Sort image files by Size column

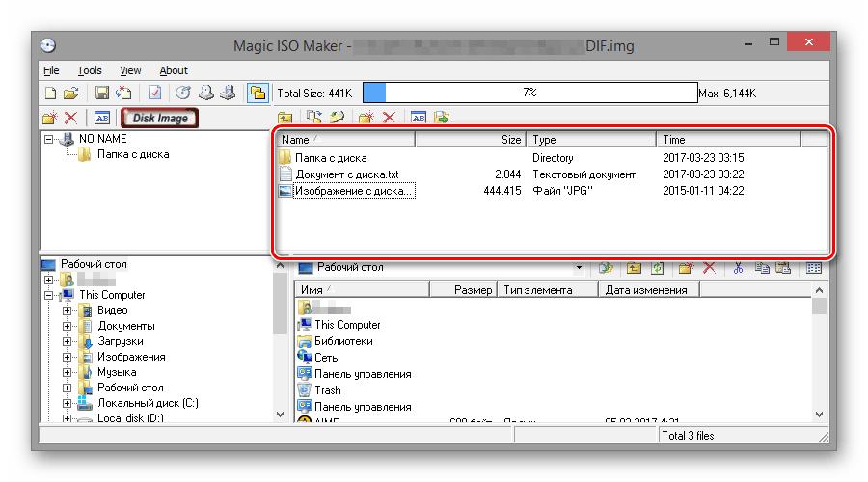pyautogui.click(x=471, y=140)
